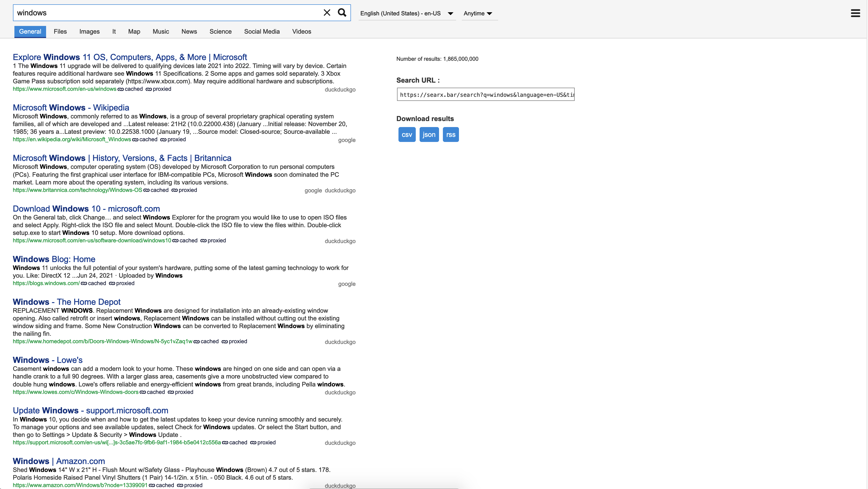Image resolution: width=868 pixels, height=489 pixels.
Task: Open the Social Media tab
Action: coord(262,31)
